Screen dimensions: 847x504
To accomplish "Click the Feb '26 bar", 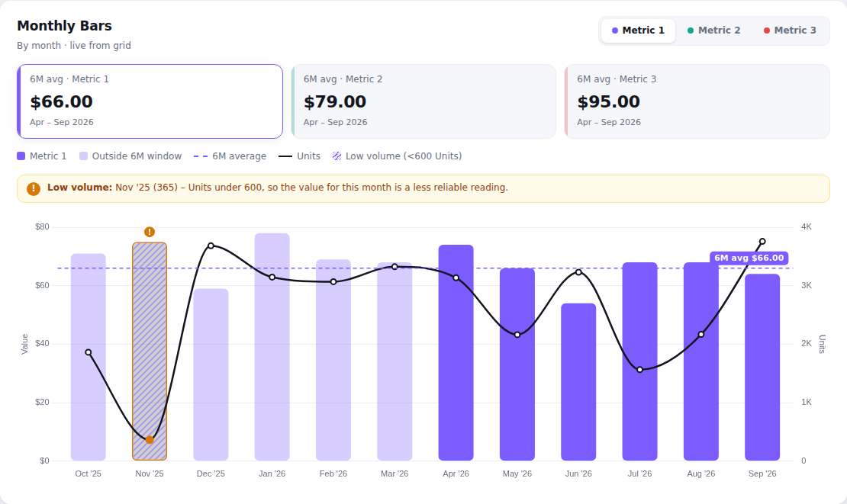I will click(333, 360).
